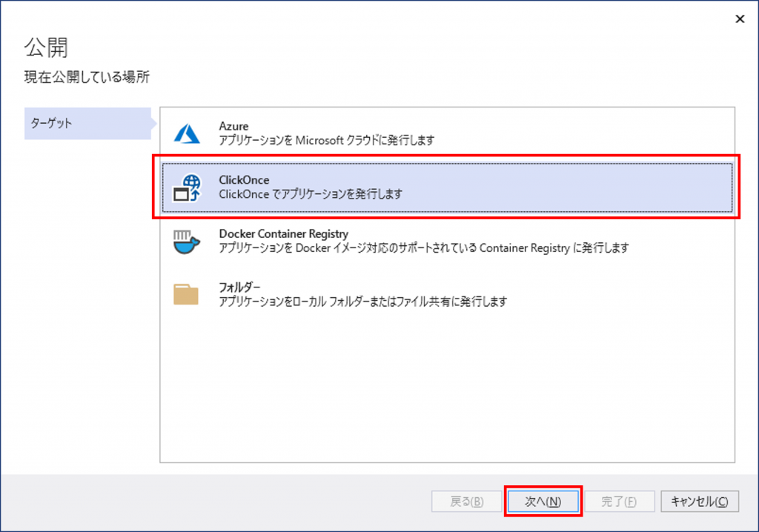Click the 公開 dialog heading
The image size is (759, 532).
(x=46, y=48)
